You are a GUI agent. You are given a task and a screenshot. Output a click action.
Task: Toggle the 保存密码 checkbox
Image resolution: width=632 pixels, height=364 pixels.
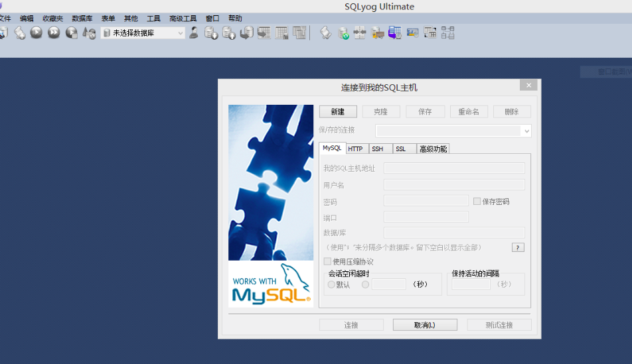coord(477,202)
